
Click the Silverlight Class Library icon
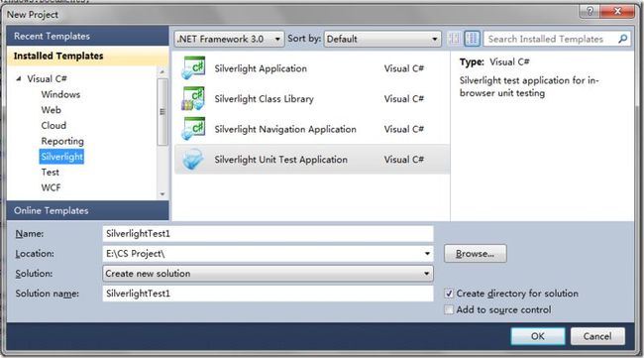pos(193,98)
